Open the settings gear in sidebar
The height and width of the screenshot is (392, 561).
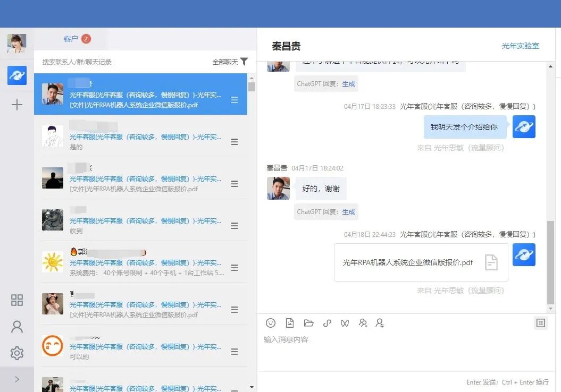17,353
